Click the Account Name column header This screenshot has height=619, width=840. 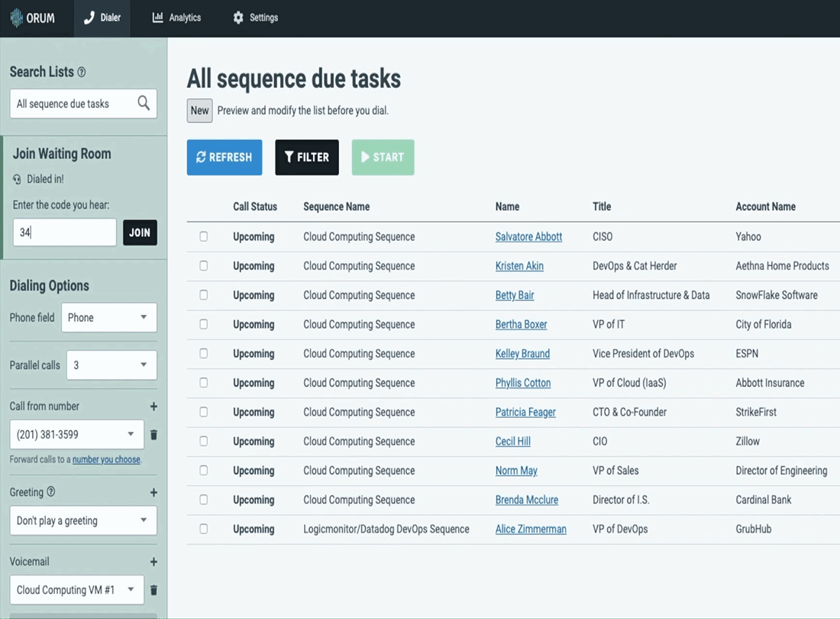coord(765,206)
